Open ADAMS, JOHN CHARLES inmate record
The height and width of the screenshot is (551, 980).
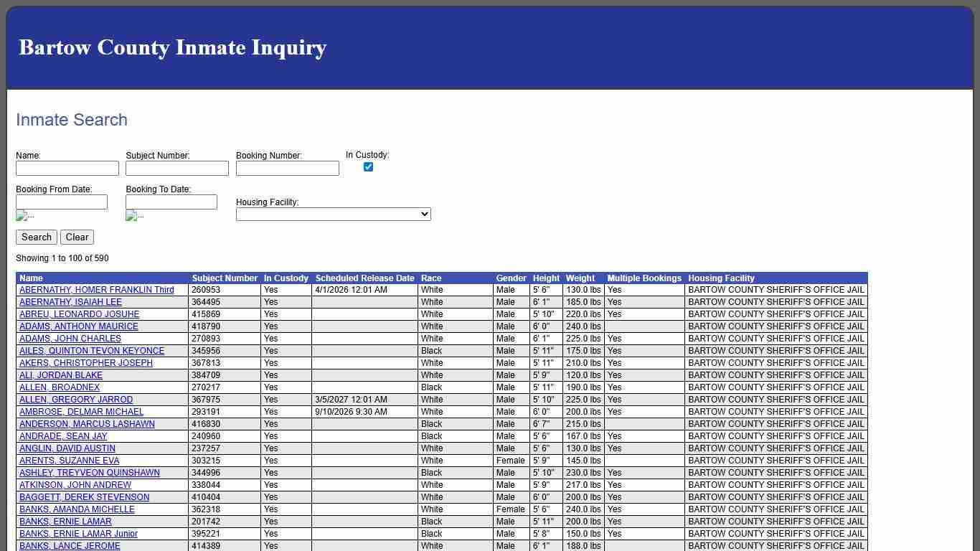point(69,339)
